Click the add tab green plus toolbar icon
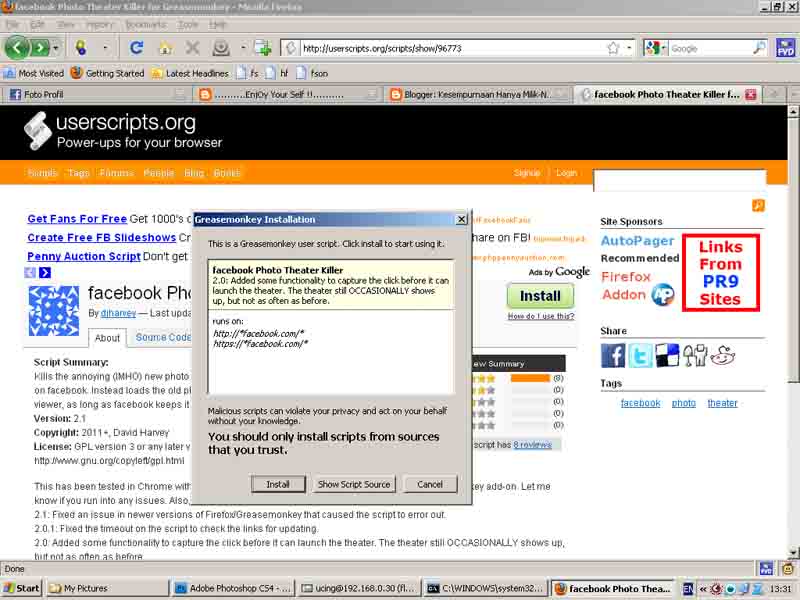Viewport: 800px width, 600px height. (x=263, y=48)
